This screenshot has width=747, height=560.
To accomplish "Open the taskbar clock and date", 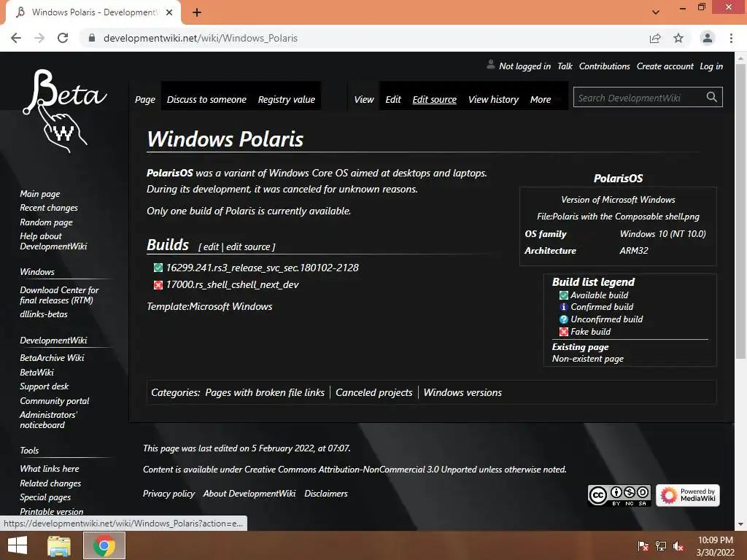I will click(x=716, y=546).
